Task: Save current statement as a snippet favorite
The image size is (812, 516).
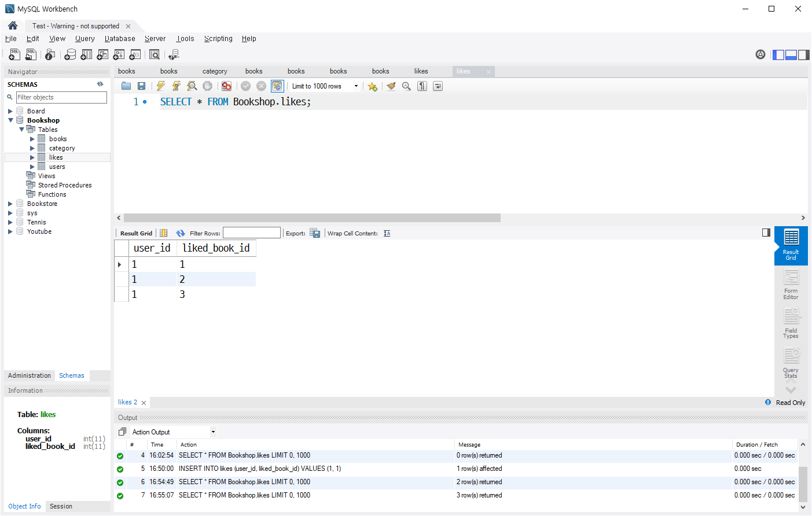Action: [372, 86]
